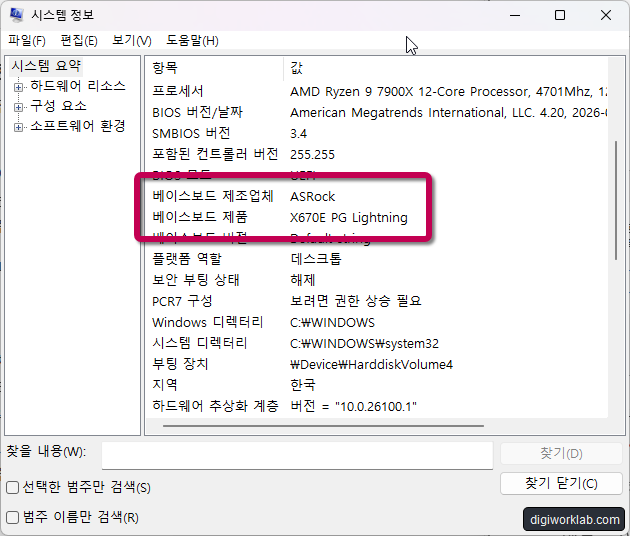The height and width of the screenshot is (536, 630).
Task: Click the vertical scrollbar thumb in details pane
Action: (x=615, y=200)
